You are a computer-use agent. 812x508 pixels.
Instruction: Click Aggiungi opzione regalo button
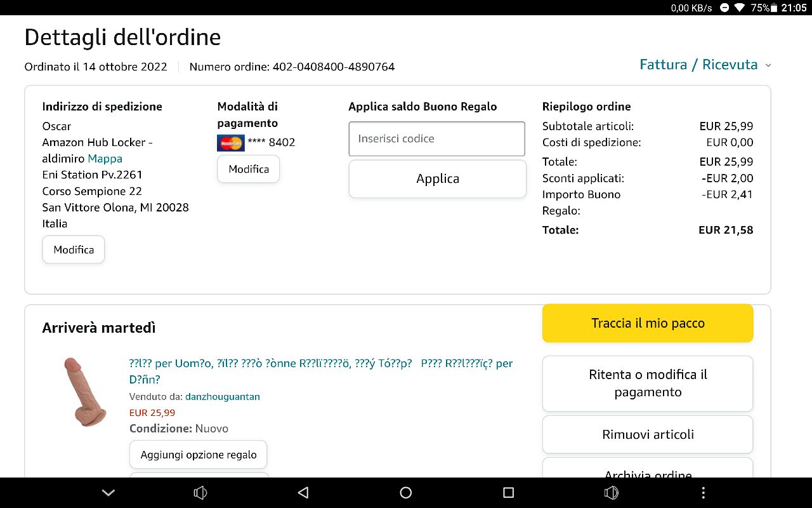[199, 455]
